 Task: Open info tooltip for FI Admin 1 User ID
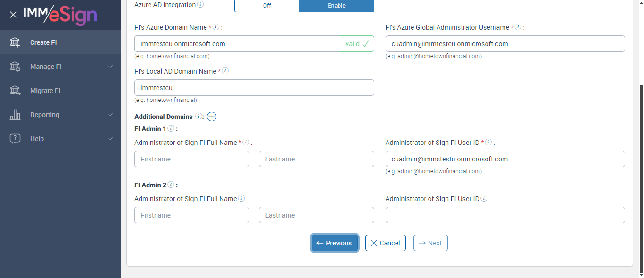[488, 143]
